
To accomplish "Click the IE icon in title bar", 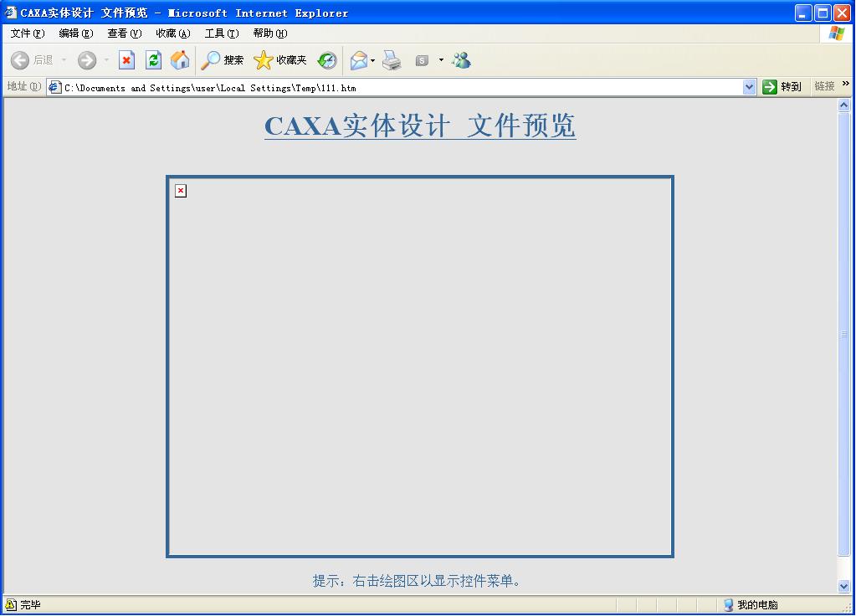I will point(10,12).
